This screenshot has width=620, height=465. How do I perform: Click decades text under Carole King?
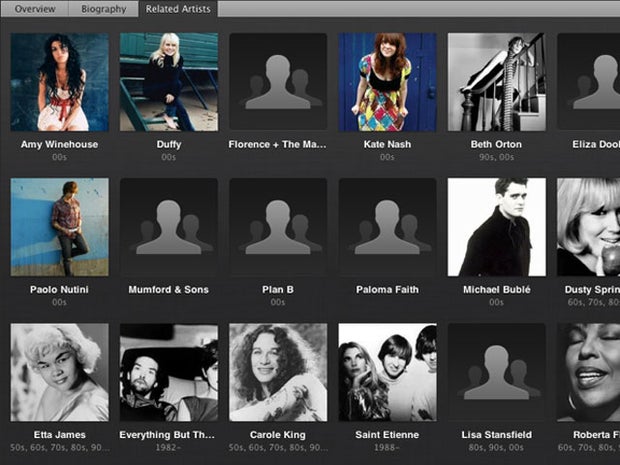(278, 447)
